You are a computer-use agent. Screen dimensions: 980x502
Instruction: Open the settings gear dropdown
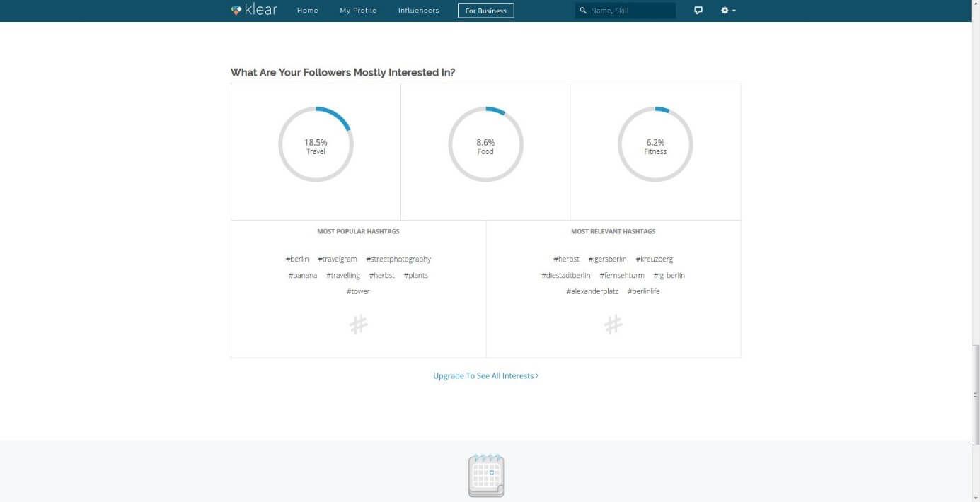tap(728, 11)
